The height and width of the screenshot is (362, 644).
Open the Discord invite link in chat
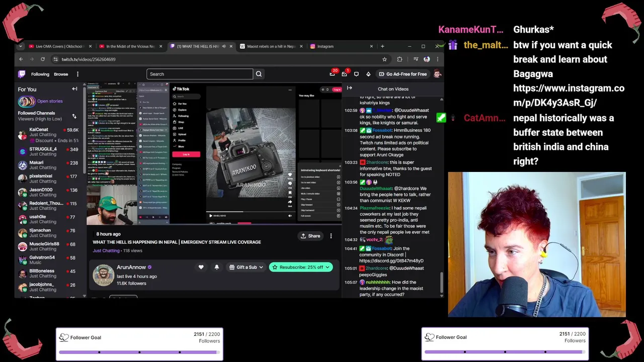click(x=391, y=261)
